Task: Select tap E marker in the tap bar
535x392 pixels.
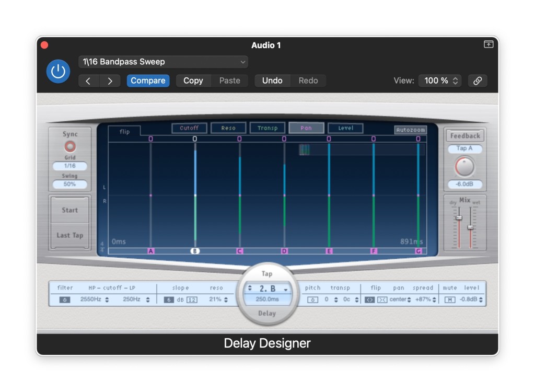Action: click(x=329, y=251)
